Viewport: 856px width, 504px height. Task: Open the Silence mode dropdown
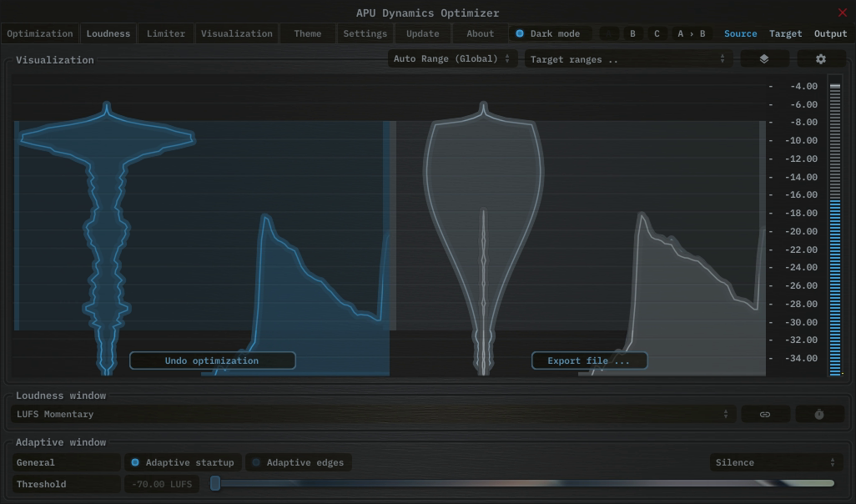pyautogui.click(x=775, y=462)
